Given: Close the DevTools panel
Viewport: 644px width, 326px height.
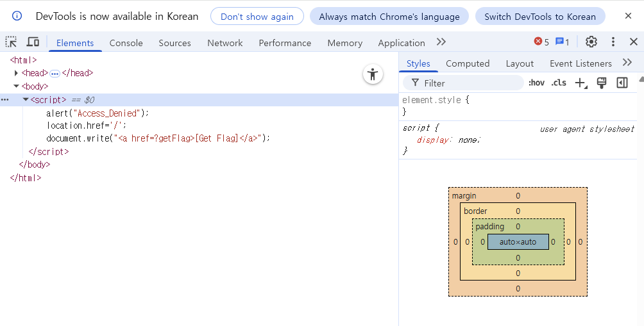Looking at the screenshot, I should 633,42.
